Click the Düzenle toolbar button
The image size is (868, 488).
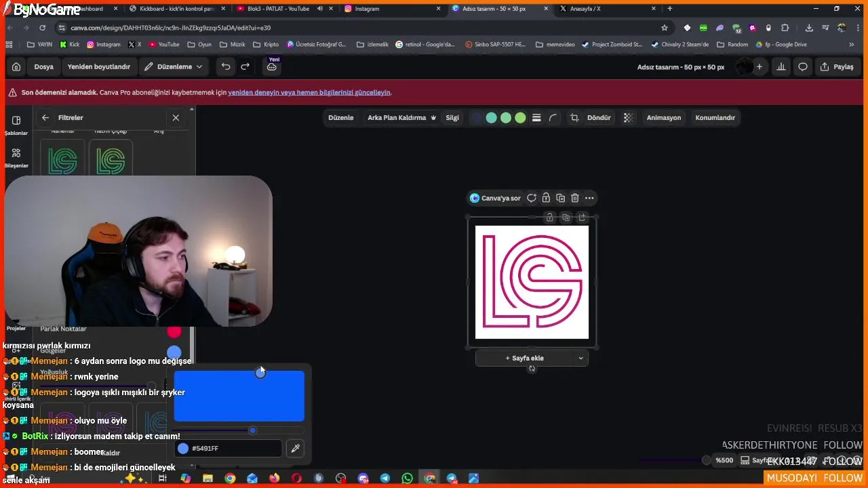pyautogui.click(x=341, y=117)
